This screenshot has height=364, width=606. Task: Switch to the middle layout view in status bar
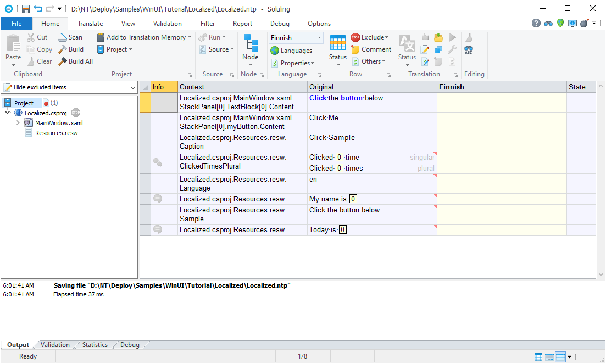pos(549,357)
